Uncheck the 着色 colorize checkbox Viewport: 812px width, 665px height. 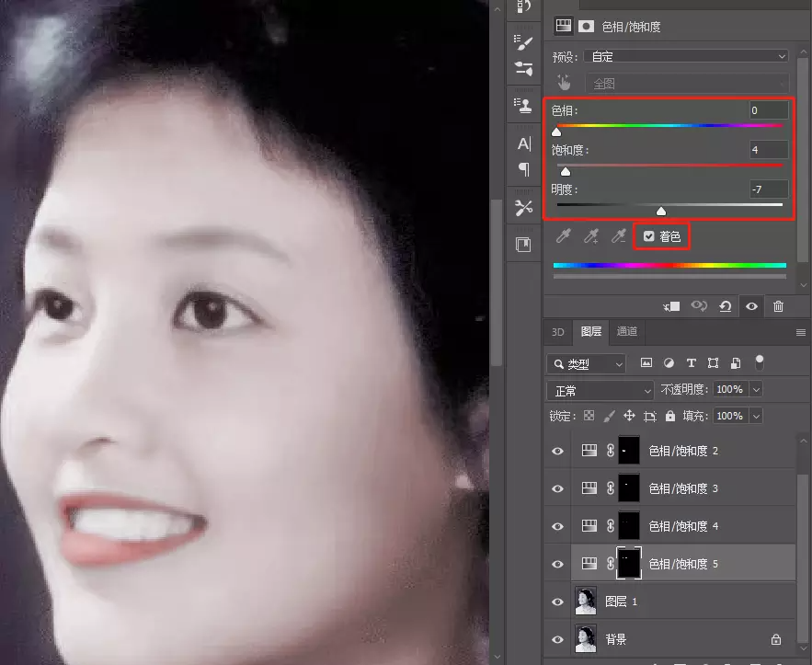(649, 236)
